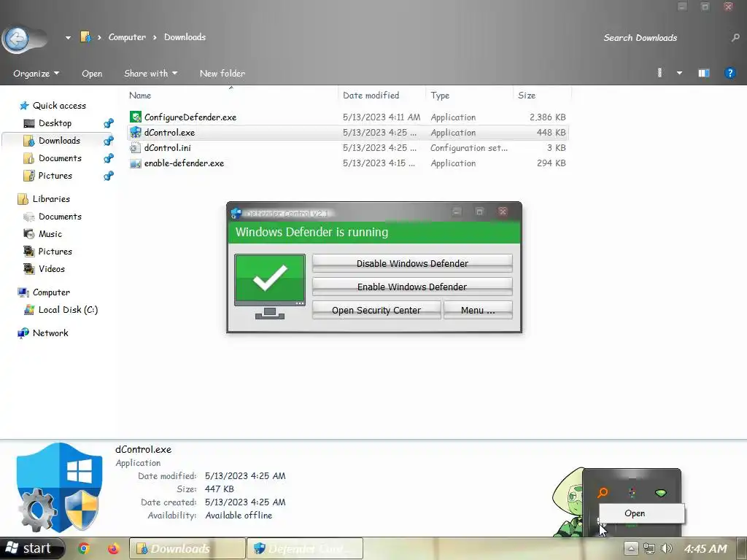
Task: Launch Chrome from the taskbar
Action: (x=84, y=548)
